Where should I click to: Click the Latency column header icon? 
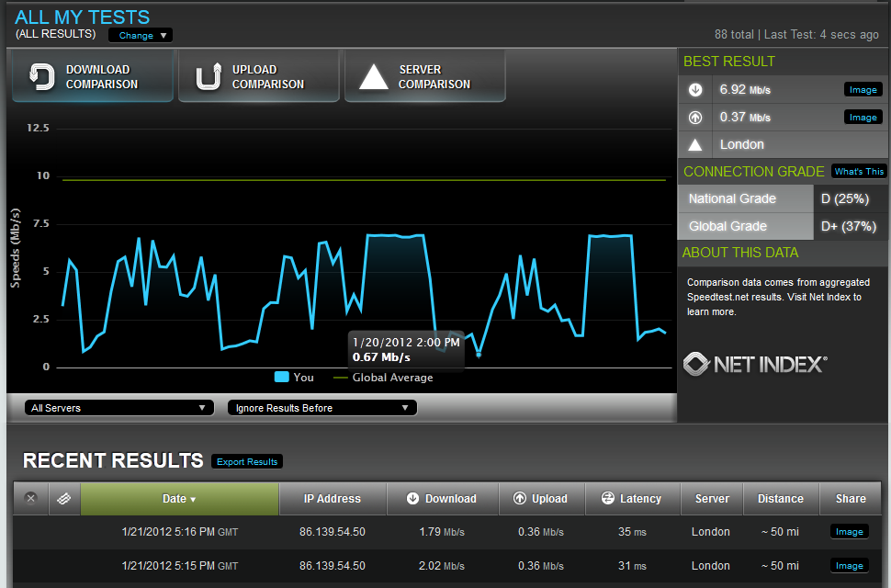607,499
